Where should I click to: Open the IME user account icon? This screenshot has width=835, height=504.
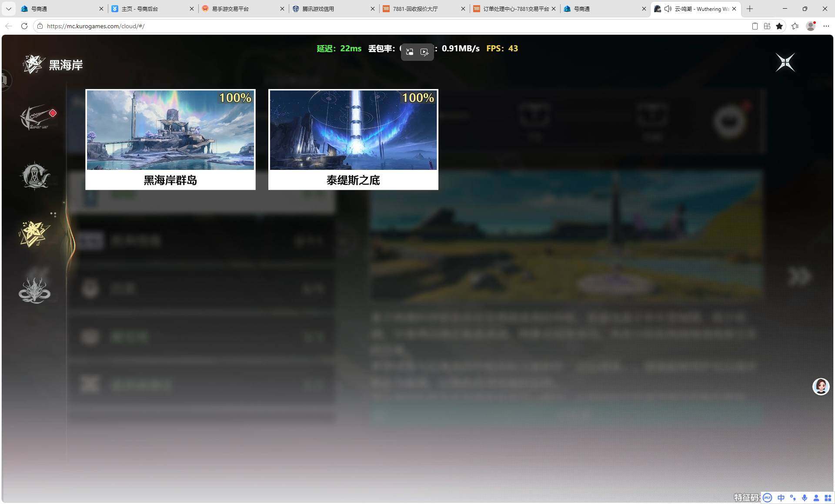point(816,498)
